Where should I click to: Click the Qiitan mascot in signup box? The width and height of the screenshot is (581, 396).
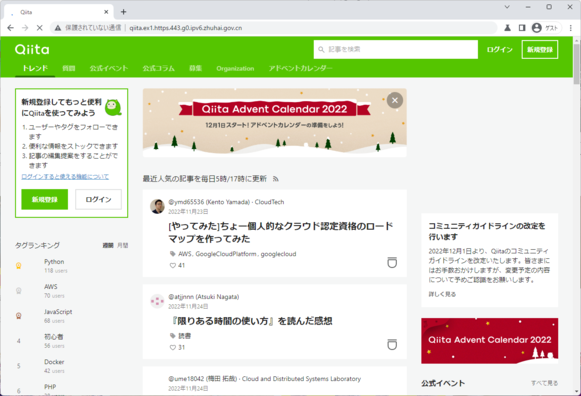pyautogui.click(x=113, y=107)
